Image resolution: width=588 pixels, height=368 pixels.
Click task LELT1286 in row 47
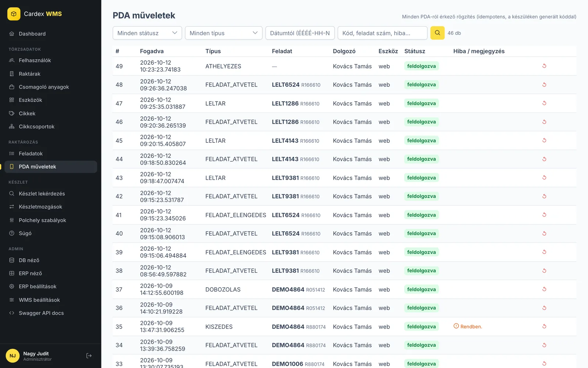(x=285, y=103)
